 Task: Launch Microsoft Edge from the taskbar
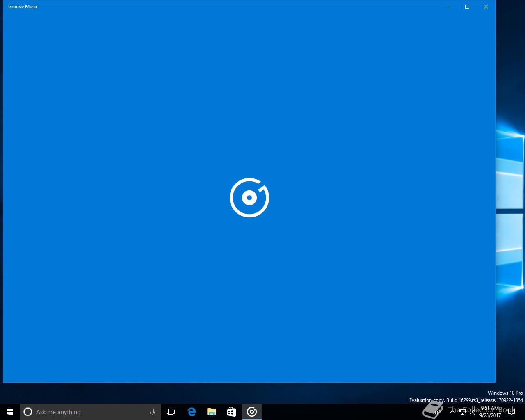192,412
